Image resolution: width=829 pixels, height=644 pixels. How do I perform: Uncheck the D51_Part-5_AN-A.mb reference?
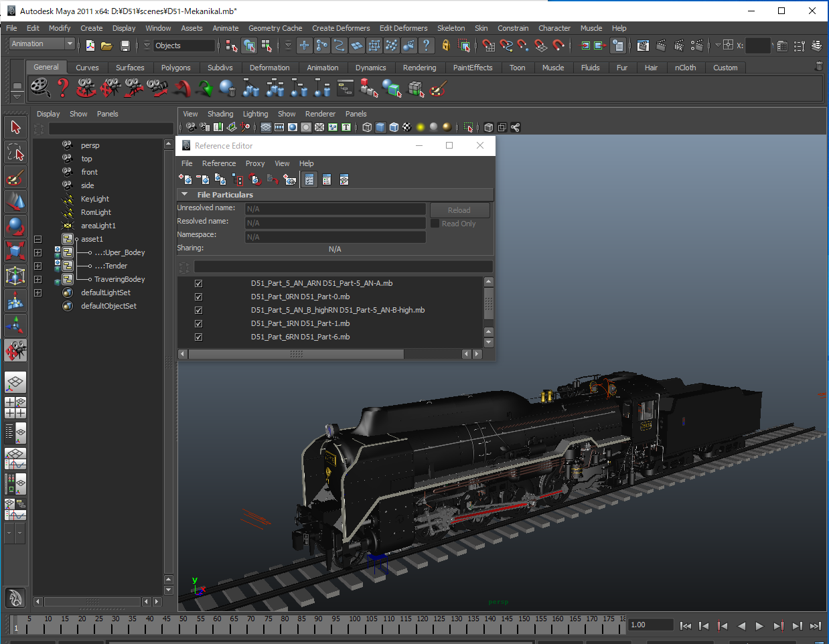click(198, 283)
